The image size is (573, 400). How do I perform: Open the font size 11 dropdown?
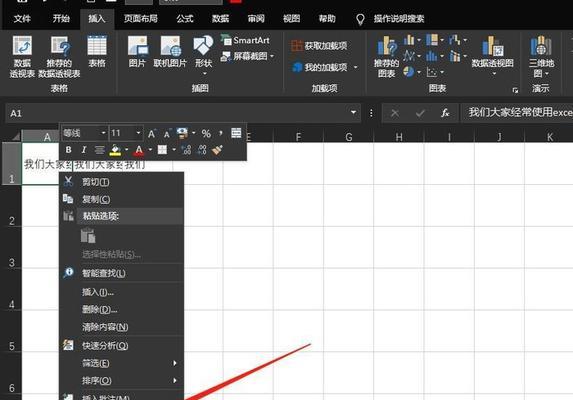pyautogui.click(x=138, y=133)
